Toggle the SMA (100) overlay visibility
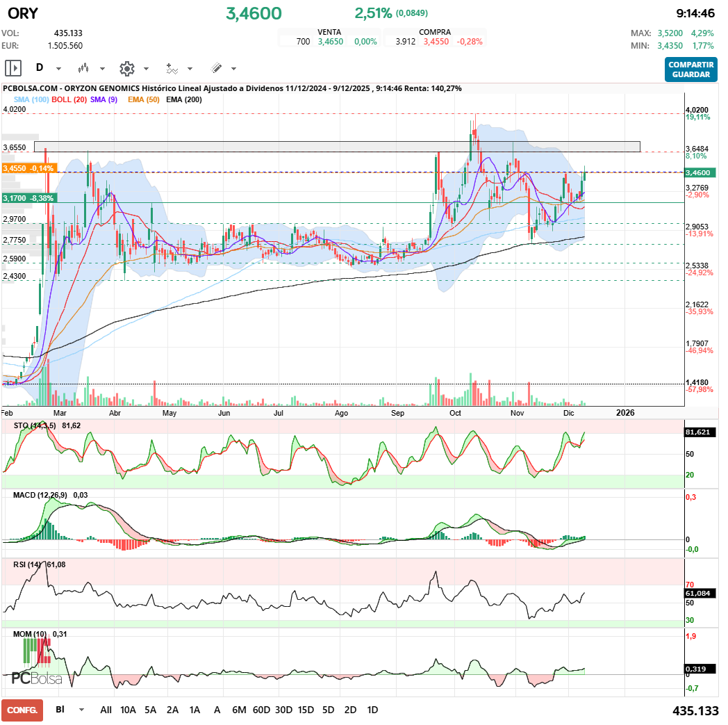The image size is (728, 725). tap(33, 100)
